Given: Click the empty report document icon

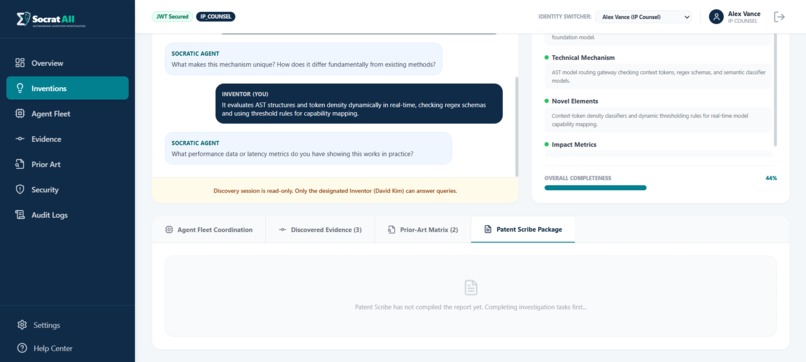Looking at the screenshot, I should coord(471,287).
